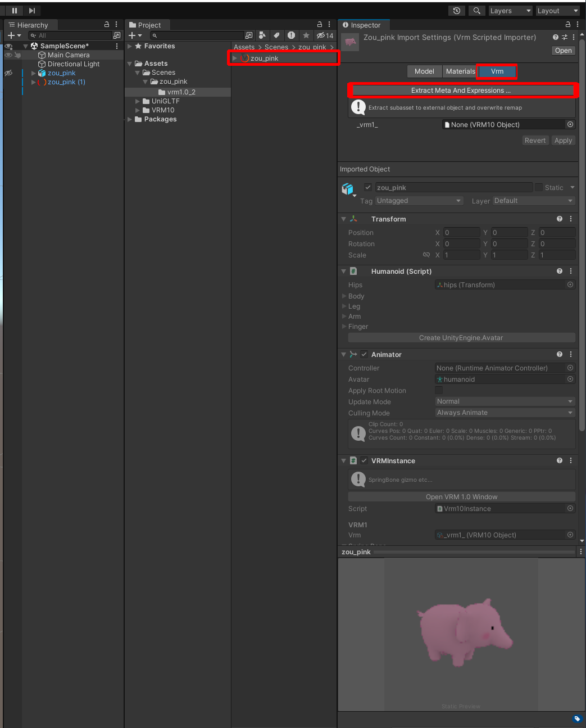Open the Tag Untagged dropdown

[x=419, y=201]
